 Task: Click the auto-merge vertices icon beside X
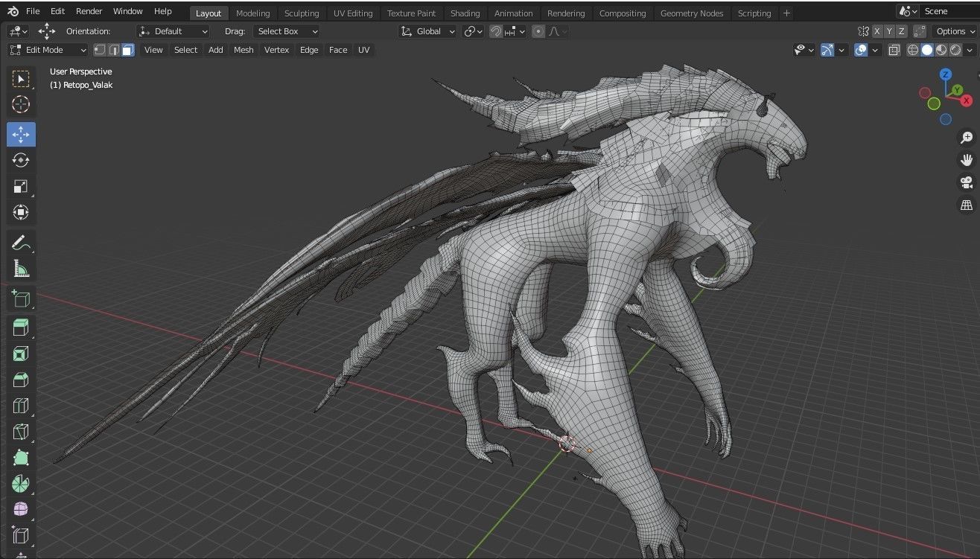(863, 31)
